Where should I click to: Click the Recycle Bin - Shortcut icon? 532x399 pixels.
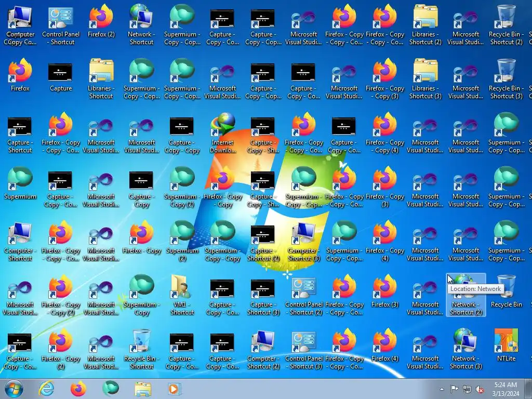(x=141, y=349)
